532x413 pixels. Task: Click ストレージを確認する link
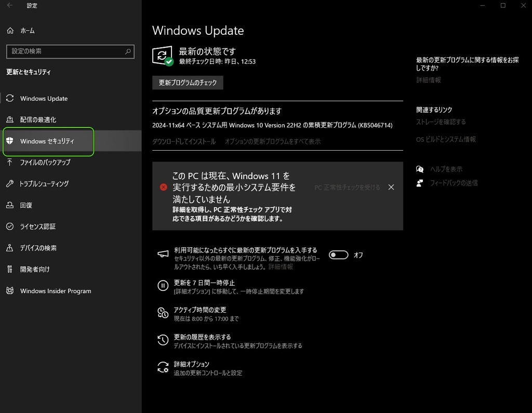(441, 122)
